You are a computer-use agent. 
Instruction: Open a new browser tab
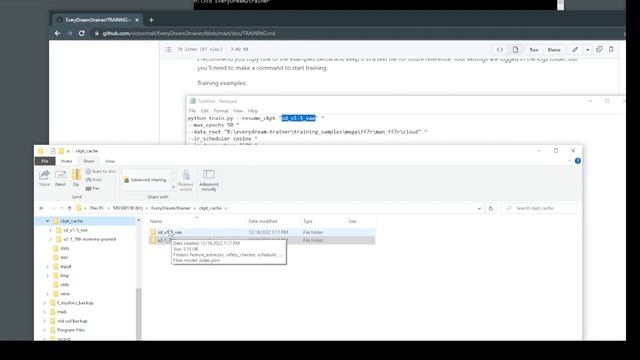(151, 20)
